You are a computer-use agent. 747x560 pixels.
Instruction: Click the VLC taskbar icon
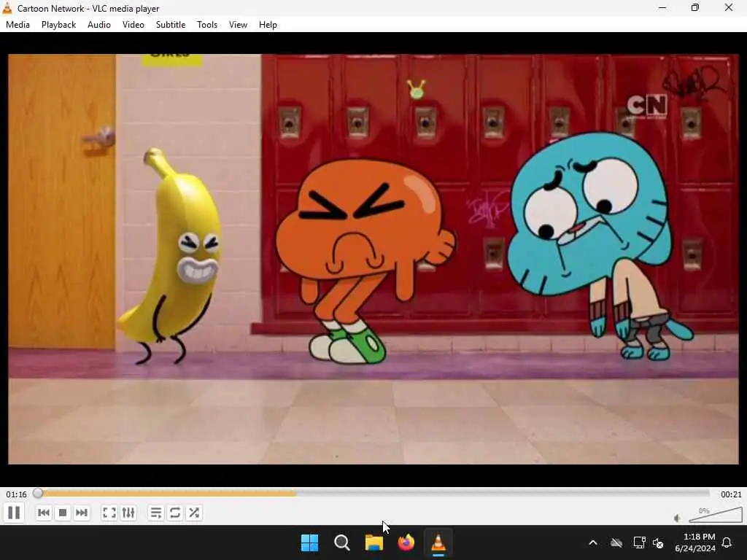pos(438,542)
